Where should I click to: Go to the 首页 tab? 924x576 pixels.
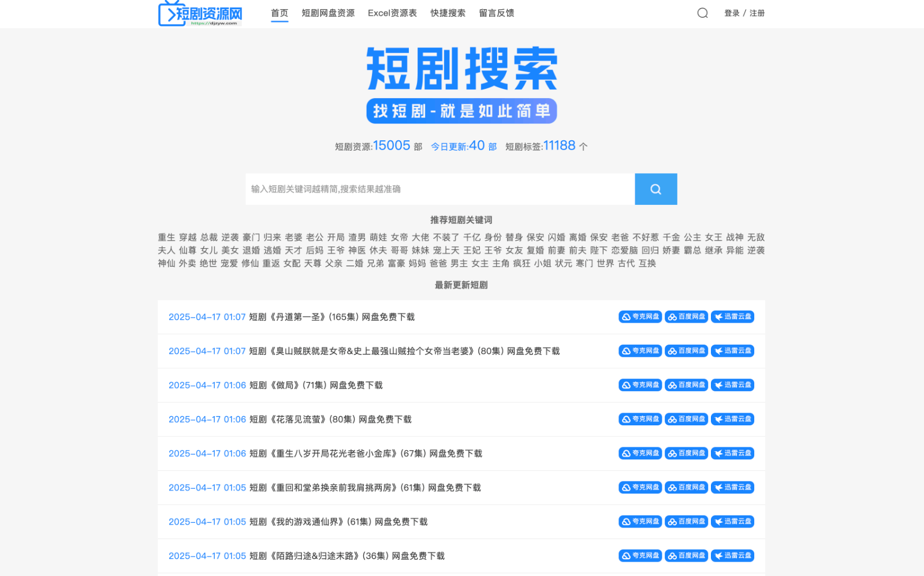(x=280, y=13)
